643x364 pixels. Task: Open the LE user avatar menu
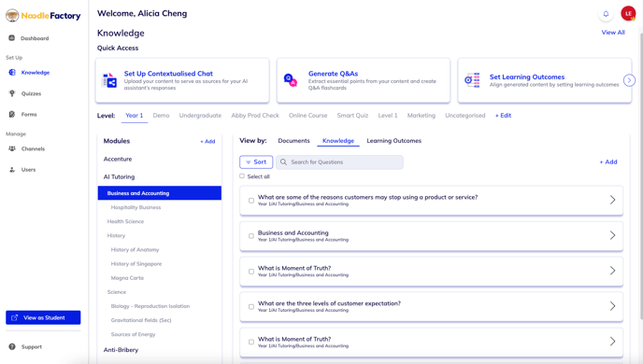coord(628,13)
